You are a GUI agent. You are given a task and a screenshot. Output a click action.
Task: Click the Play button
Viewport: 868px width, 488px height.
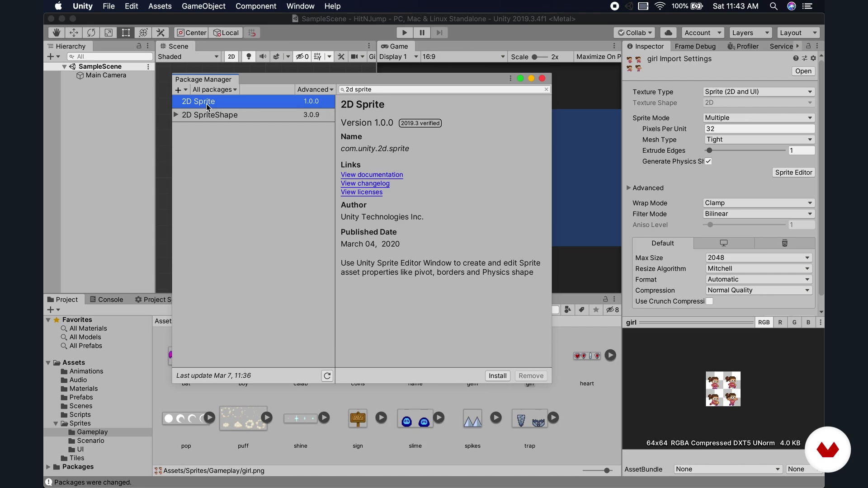point(405,33)
